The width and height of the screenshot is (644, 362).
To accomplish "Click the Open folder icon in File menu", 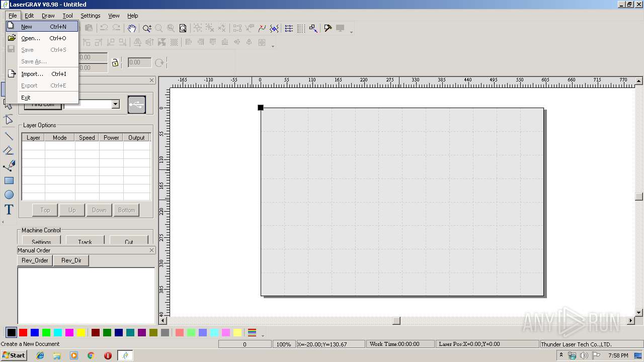I will tap(12, 38).
